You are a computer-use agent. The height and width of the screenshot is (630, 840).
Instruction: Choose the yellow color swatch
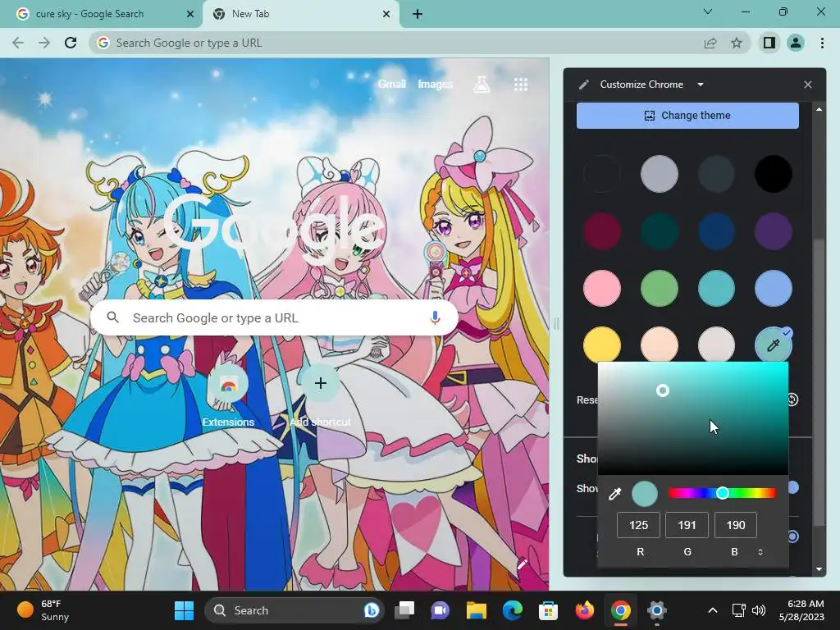pyautogui.click(x=602, y=345)
